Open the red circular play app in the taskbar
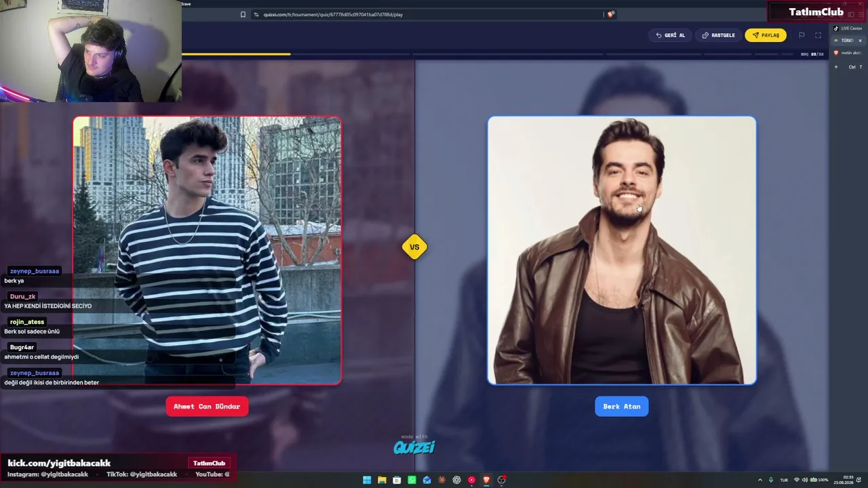 tap(471, 480)
